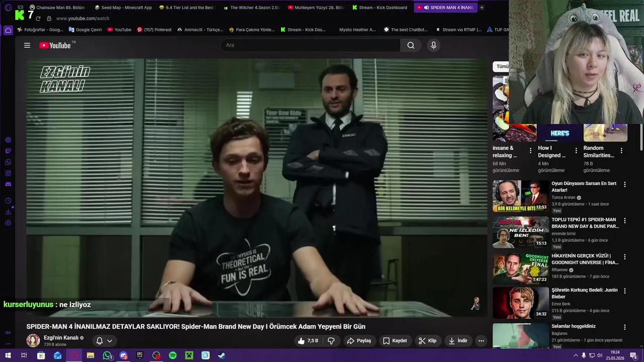Click the search magnifier button

pyautogui.click(x=411, y=45)
